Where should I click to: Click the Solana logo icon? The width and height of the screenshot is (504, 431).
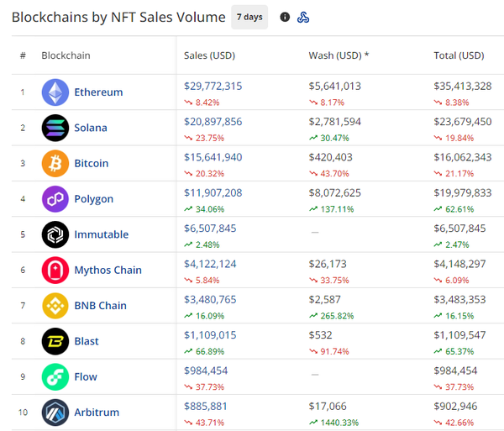pos(55,128)
